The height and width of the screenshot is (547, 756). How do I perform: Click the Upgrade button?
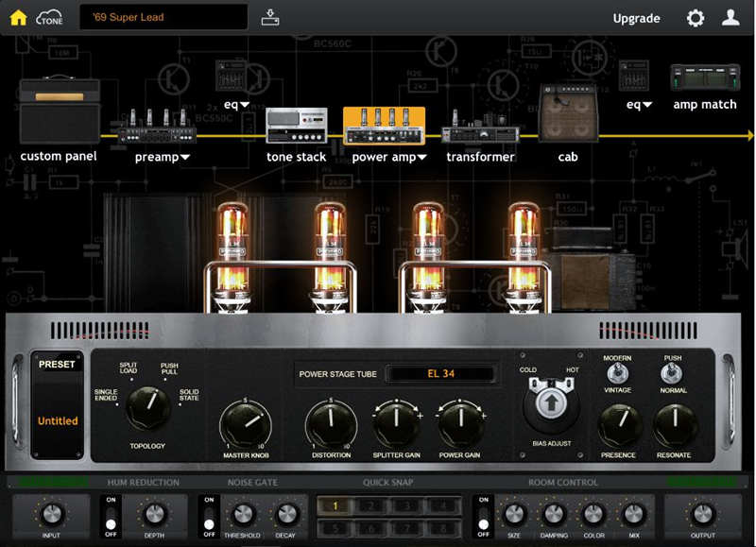coord(636,18)
